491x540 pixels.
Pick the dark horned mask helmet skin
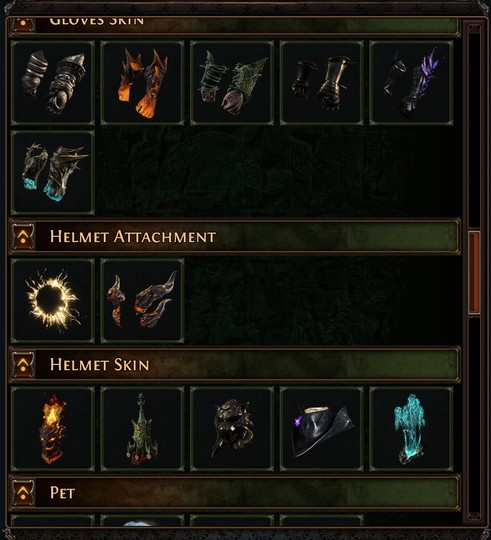coord(232,429)
